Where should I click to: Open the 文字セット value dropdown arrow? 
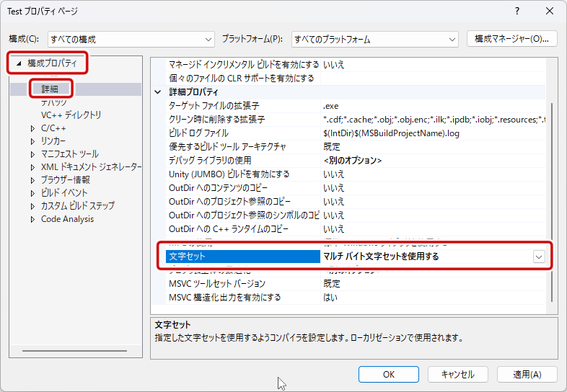(539, 257)
